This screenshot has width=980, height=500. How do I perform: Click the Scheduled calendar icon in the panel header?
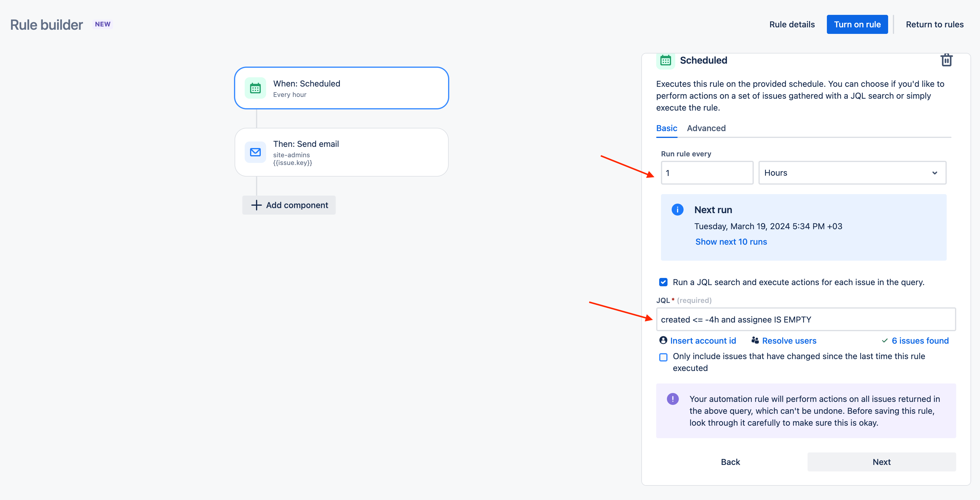pyautogui.click(x=665, y=60)
